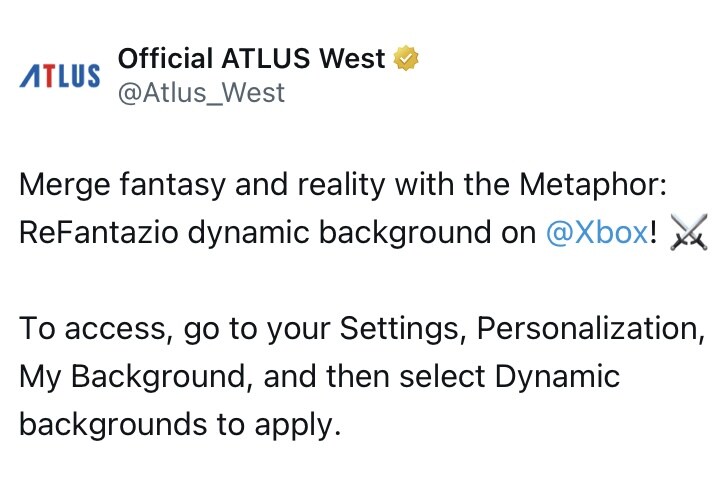
Task: Click the crossed swords emoji
Action: tap(688, 232)
